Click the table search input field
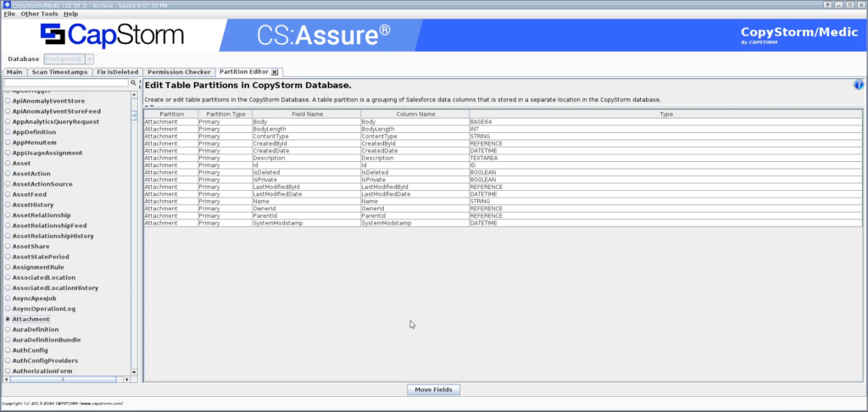Screen dimensions: 868x412 click(x=66, y=83)
